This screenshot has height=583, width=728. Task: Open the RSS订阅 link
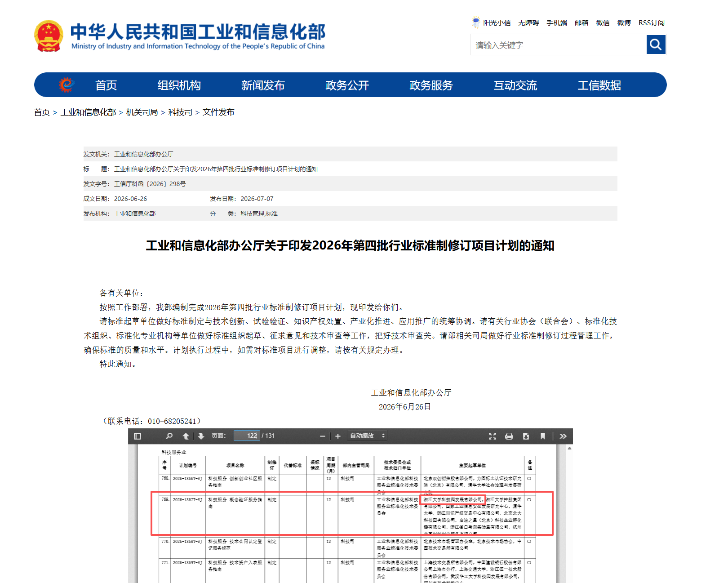point(652,22)
